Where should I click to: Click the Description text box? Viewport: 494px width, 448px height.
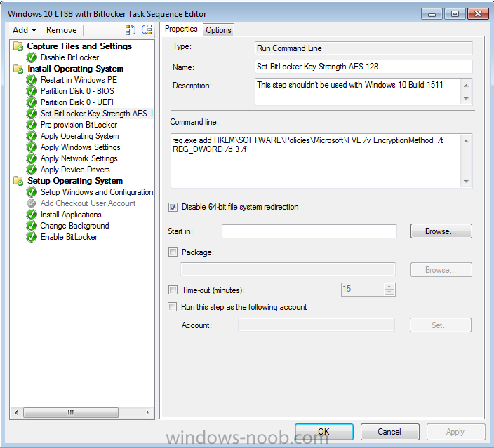(358, 92)
